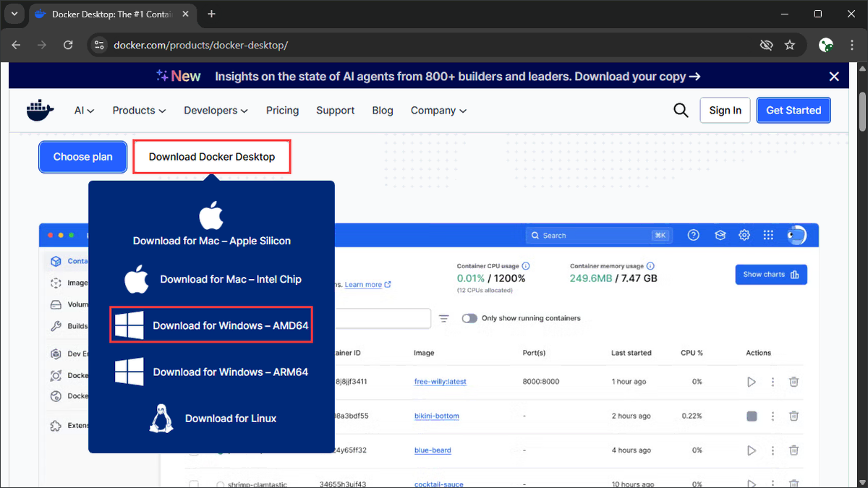Expand the Products navigation dropdown
Screen dimensions: 868x488
click(139, 111)
